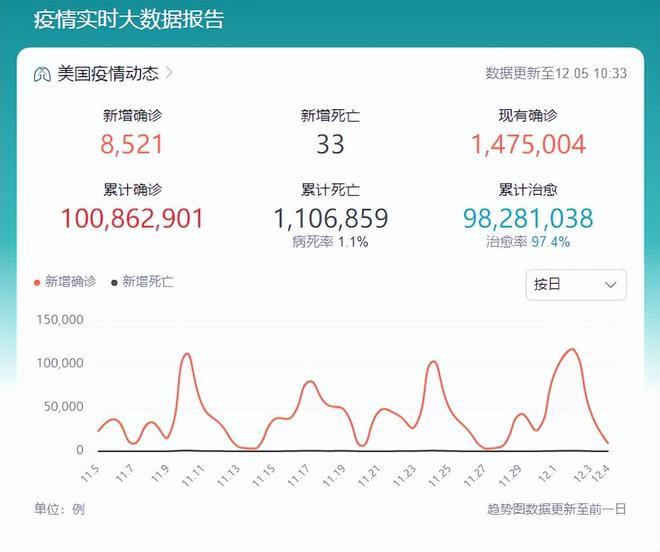Click the 现有确诊 value 1,475,004
Image resolution: width=660 pixels, height=552 pixels.
528,144
